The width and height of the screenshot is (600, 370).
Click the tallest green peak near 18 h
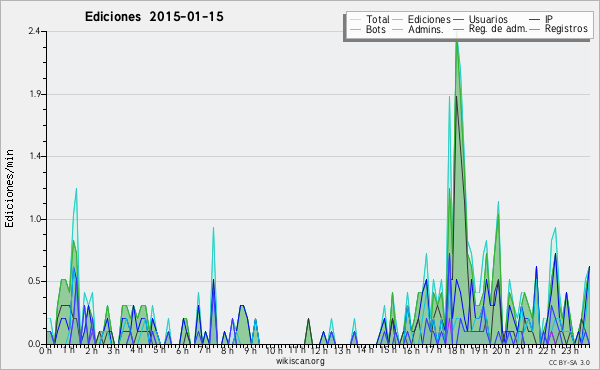(x=457, y=41)
